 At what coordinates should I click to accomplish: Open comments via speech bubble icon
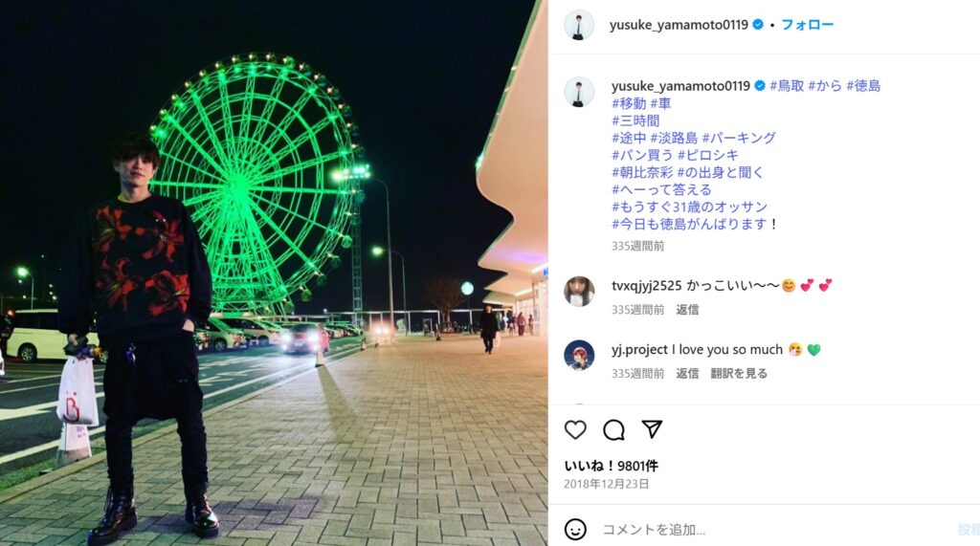[x=613, y=429]
